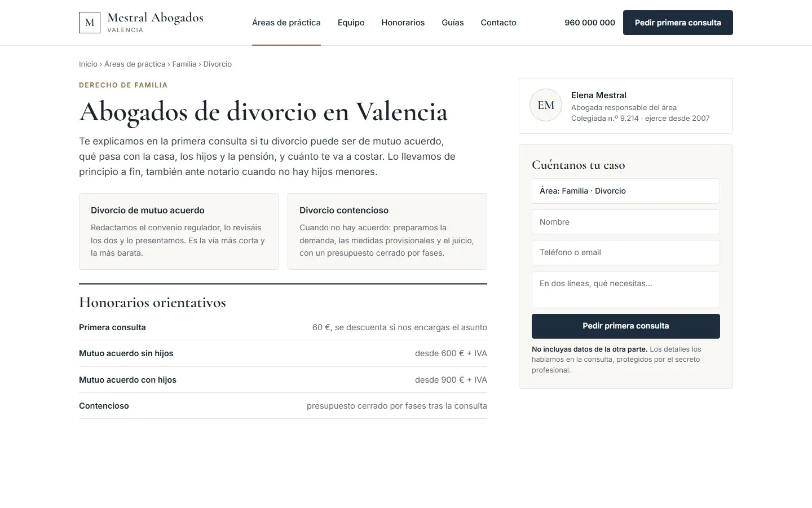The image size is (812, 508).
Task: Click the Divorcio breadcrumb item
Action: point(218,64)
